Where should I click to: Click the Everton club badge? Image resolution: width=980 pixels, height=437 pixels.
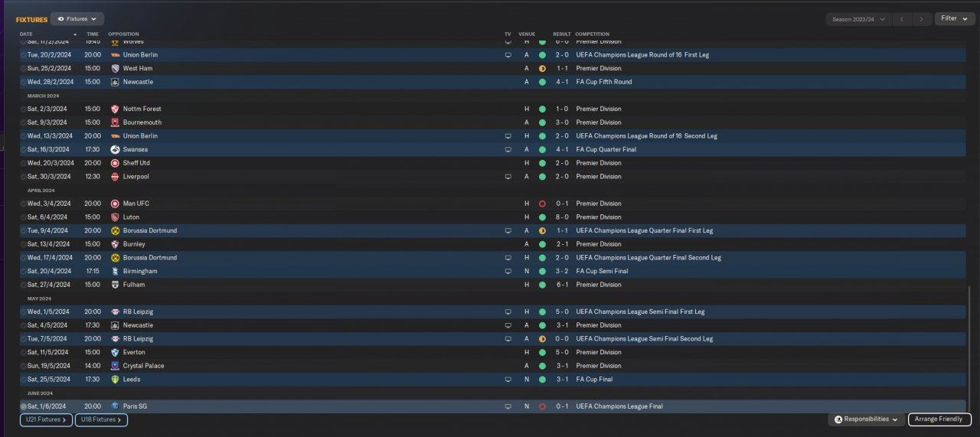(x=115, y=352)
